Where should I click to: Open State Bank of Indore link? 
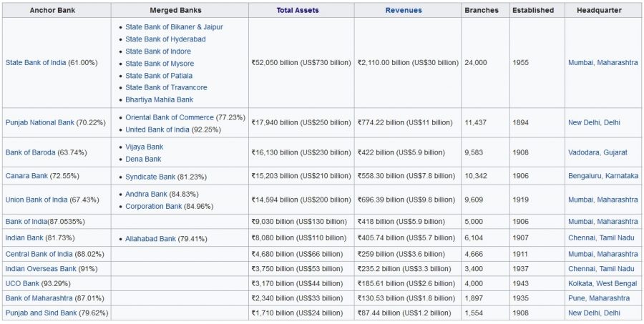pyautogui.click(x=158, y=51)
